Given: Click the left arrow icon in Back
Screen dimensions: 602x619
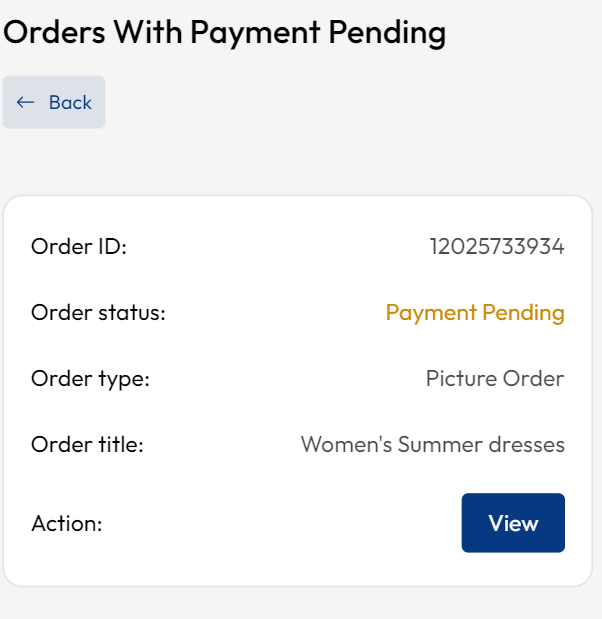Looking at the screenshot, I should (x=26, y=102).
